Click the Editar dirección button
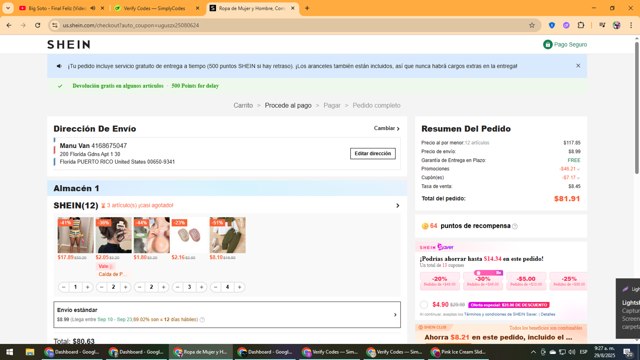 coord(373,153)
